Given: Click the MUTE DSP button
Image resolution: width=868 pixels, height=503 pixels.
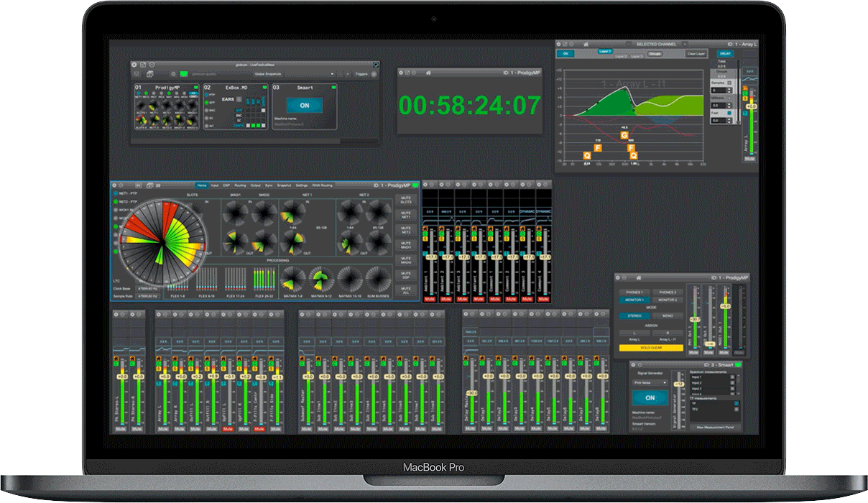Looking at the screenshot, I should coord(405,276).
